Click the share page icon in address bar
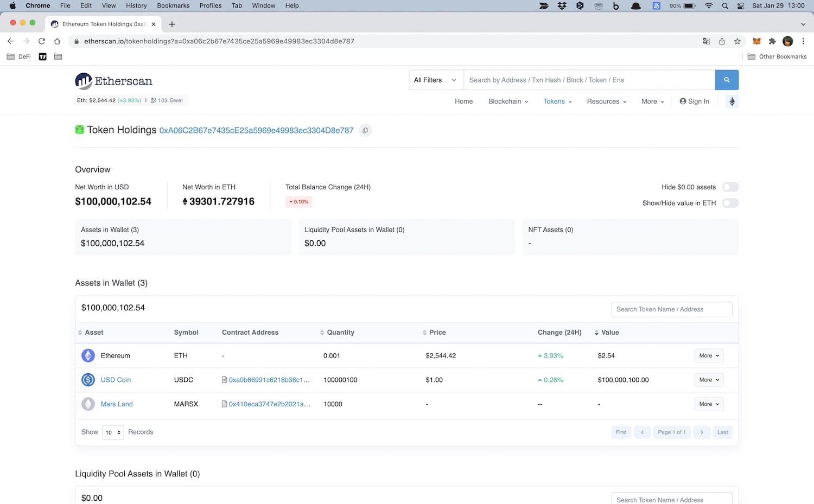This screenshot has width=814, height=504. coord(722,41)
